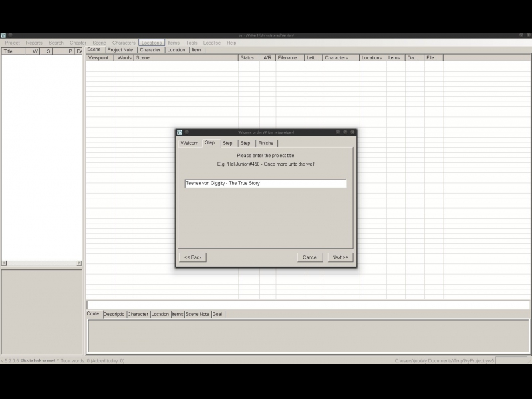Click the << Back button in the wizard

pos(192,257)
